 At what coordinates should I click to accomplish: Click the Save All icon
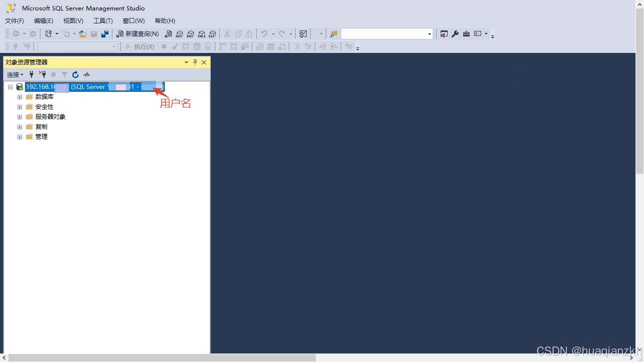pos(105,34)
